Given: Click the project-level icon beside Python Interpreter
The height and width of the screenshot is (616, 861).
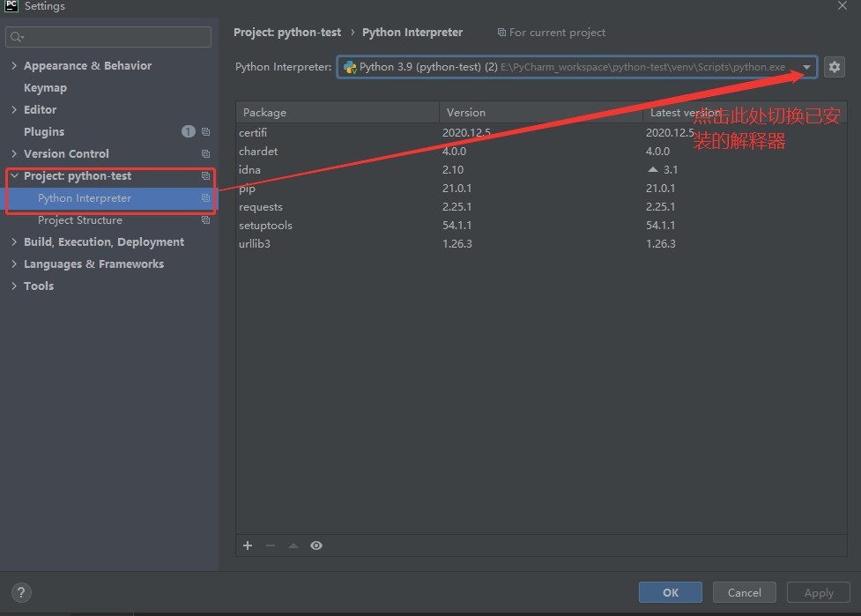Looking at the screenshot, I should pyautogui.click(x=206, y=197).
